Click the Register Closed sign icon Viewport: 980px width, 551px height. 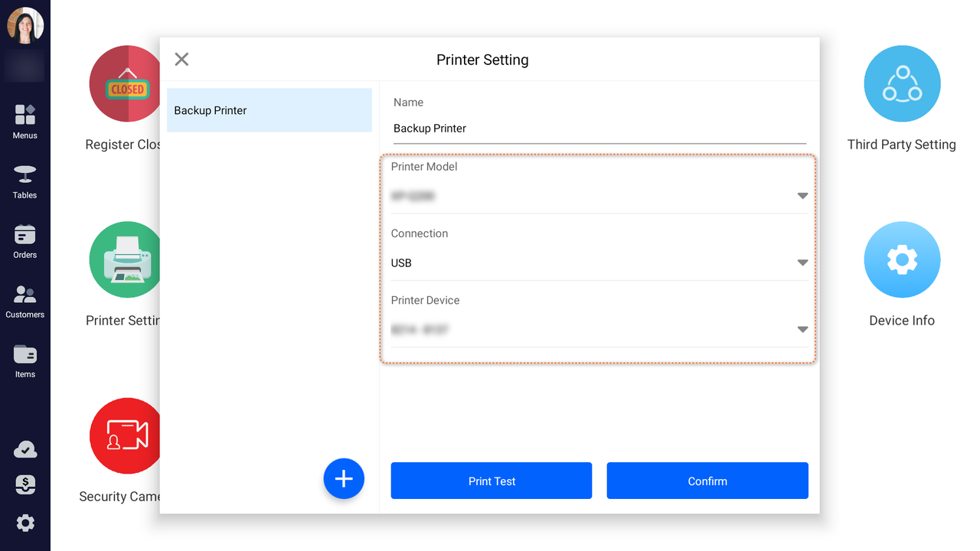tap(126, 84)
